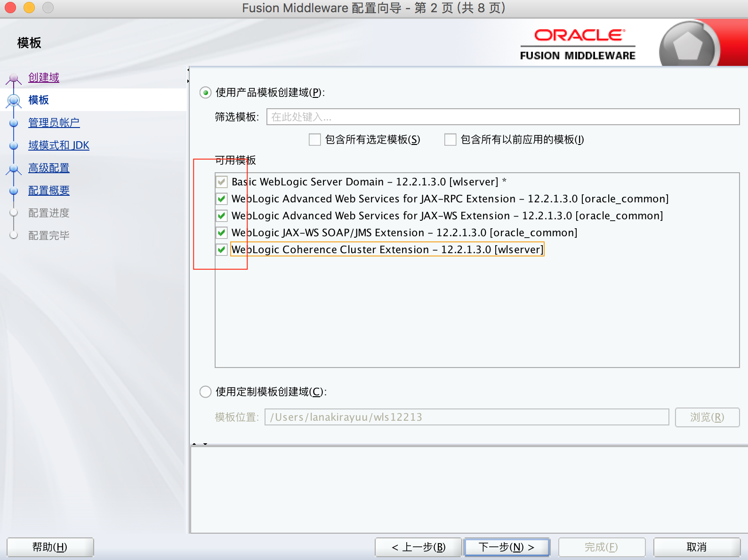Select the JAX-RPC Extension row text
This screenshot has width=748, height=560.
coord(450,199)
